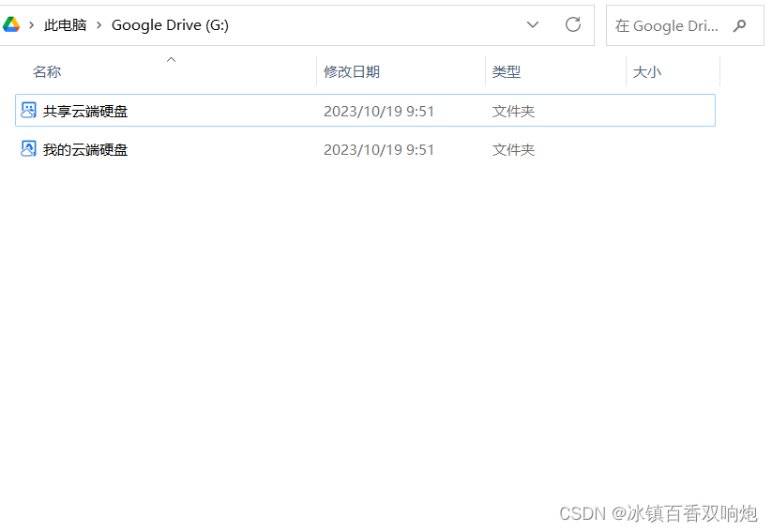Select the 我的云端硬盘 folder name

[85, 150]
